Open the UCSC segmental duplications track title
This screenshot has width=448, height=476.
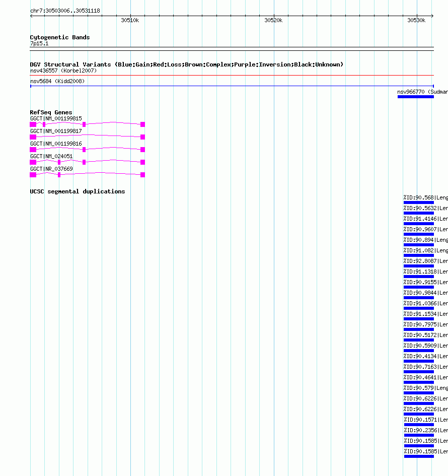(x=78, y=191)
